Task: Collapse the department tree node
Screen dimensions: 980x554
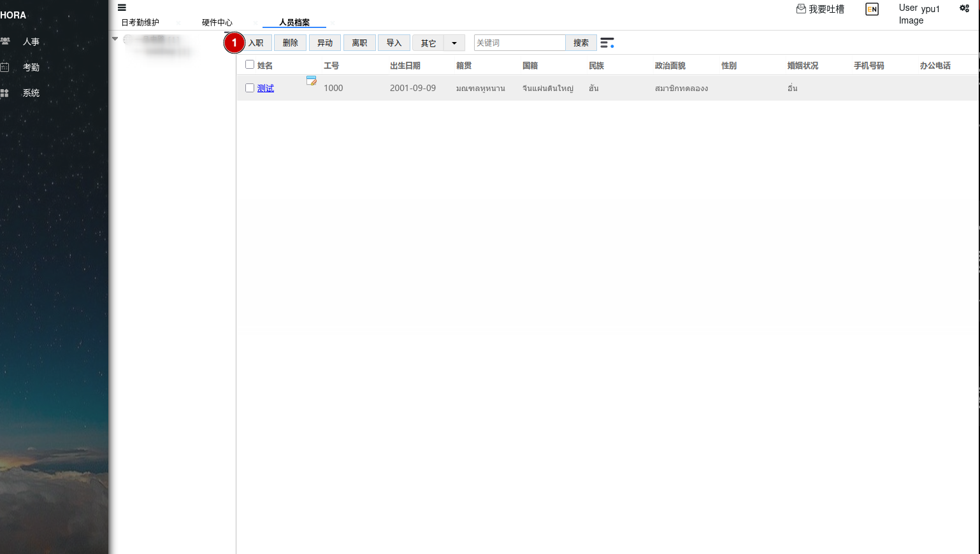Action: (x=115, y=39)
